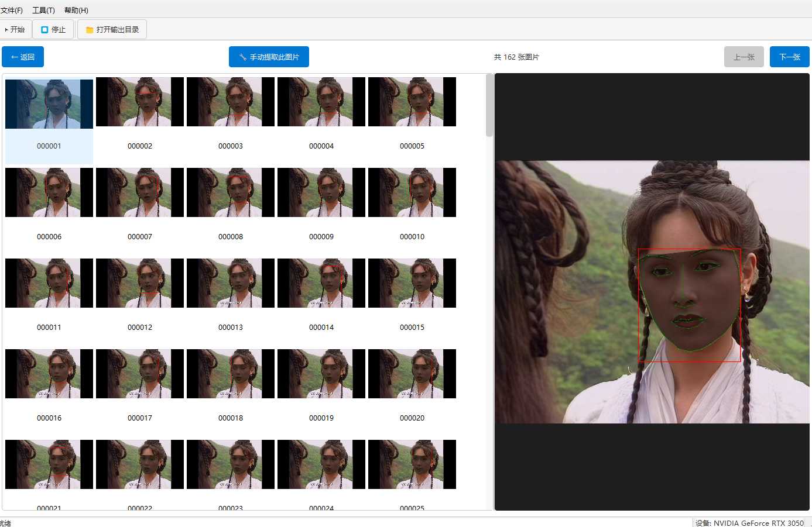
Task: Select thumbnail 000005
Action: click(412, 102)
